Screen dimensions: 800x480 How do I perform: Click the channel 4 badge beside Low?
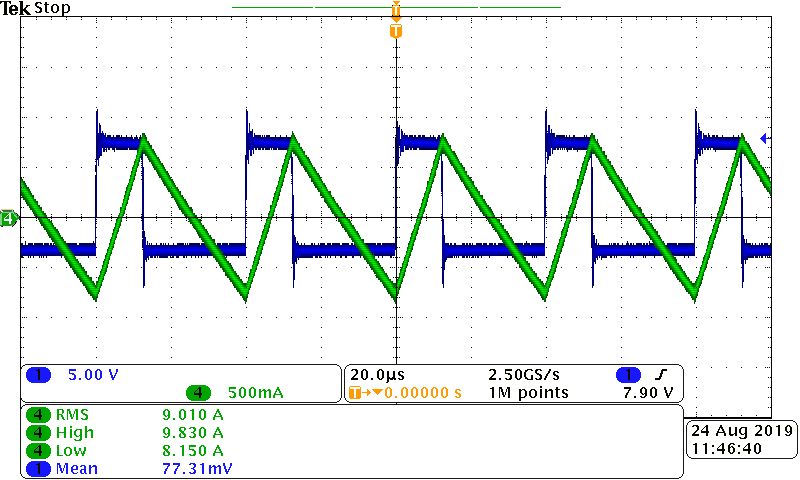pyautogui.click(x=39, y=450)
